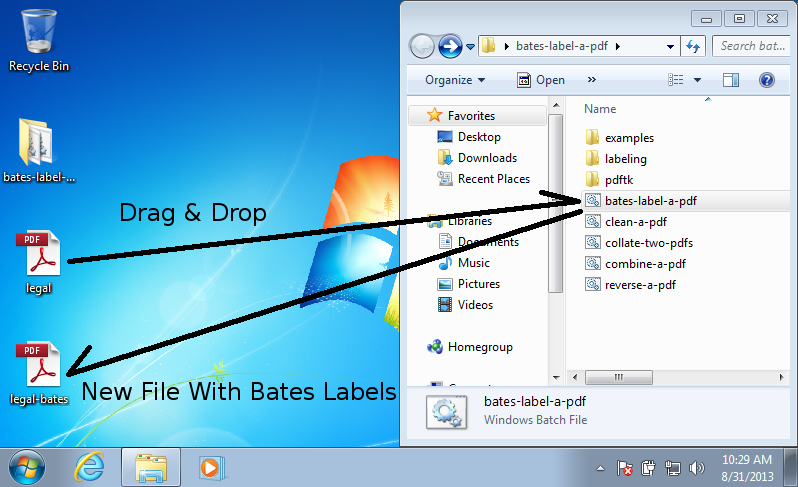Open Explorer Help icon
The image size is (798, 487).
tap(766, 80)
